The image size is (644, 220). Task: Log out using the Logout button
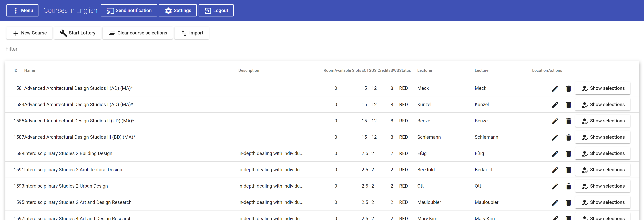[216, 11]
